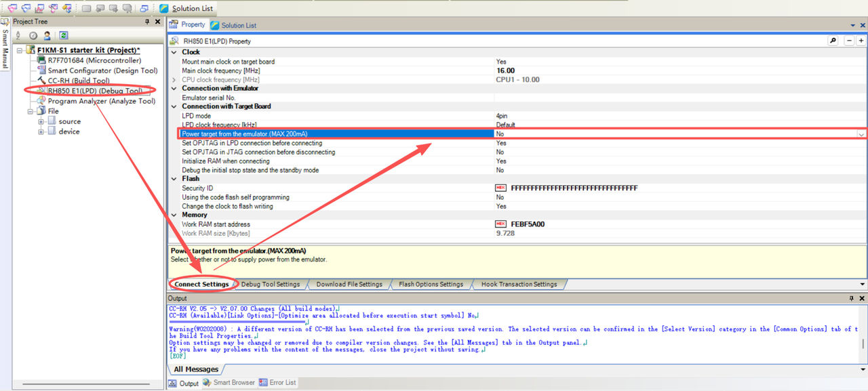Click the user icon in Project Tree toolbar
The image size is (868, 391).
[47, 35]
